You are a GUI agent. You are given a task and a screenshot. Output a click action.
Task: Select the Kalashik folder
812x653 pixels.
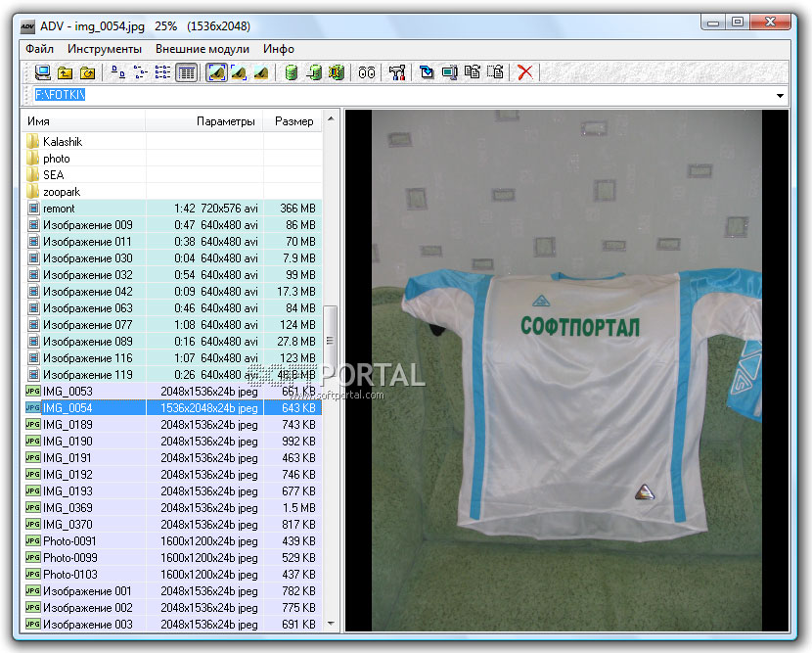click(x=172, y=142)
